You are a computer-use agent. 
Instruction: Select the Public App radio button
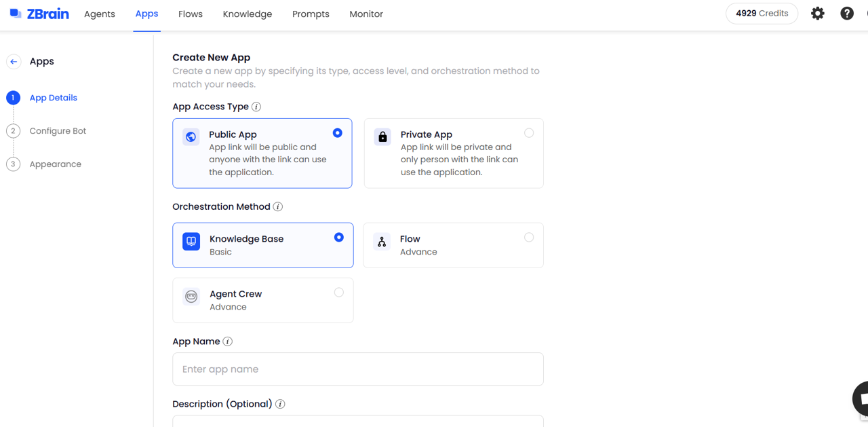point(338,133)
